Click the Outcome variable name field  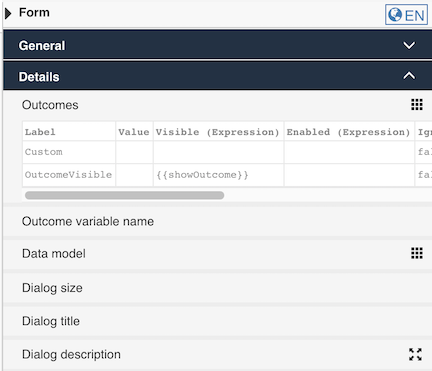click(217, 221)
